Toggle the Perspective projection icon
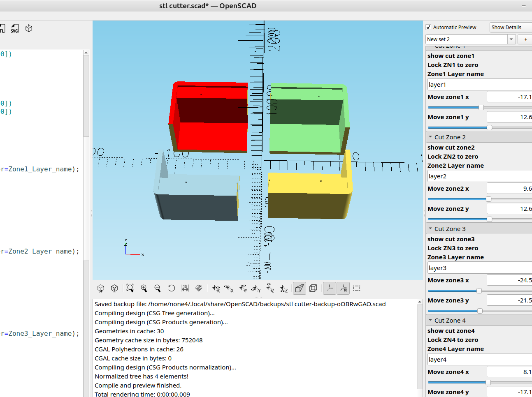 point(300,288)
